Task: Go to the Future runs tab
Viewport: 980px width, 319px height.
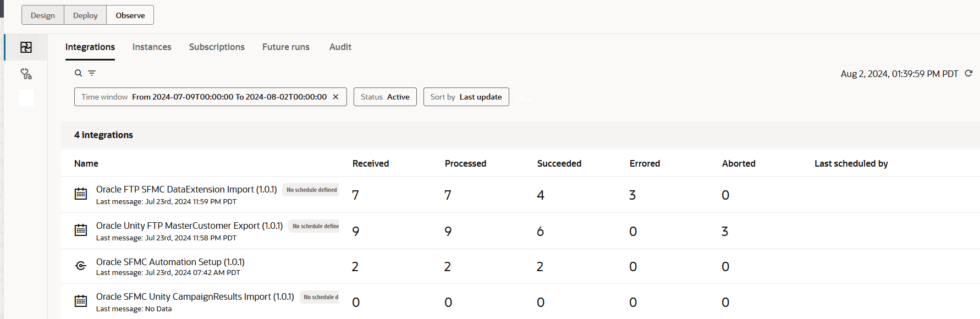Action: point(286,47)
